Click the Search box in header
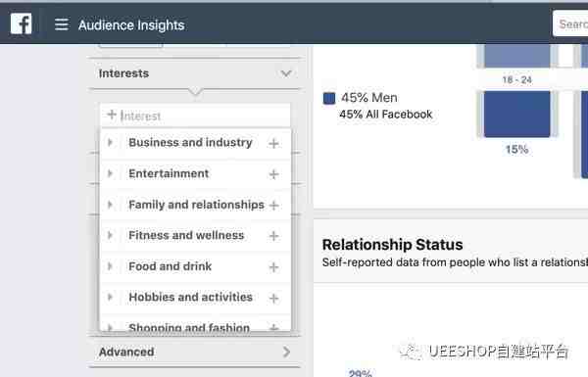The height and width of the screenshot is (377, 588). coord(570,24)
